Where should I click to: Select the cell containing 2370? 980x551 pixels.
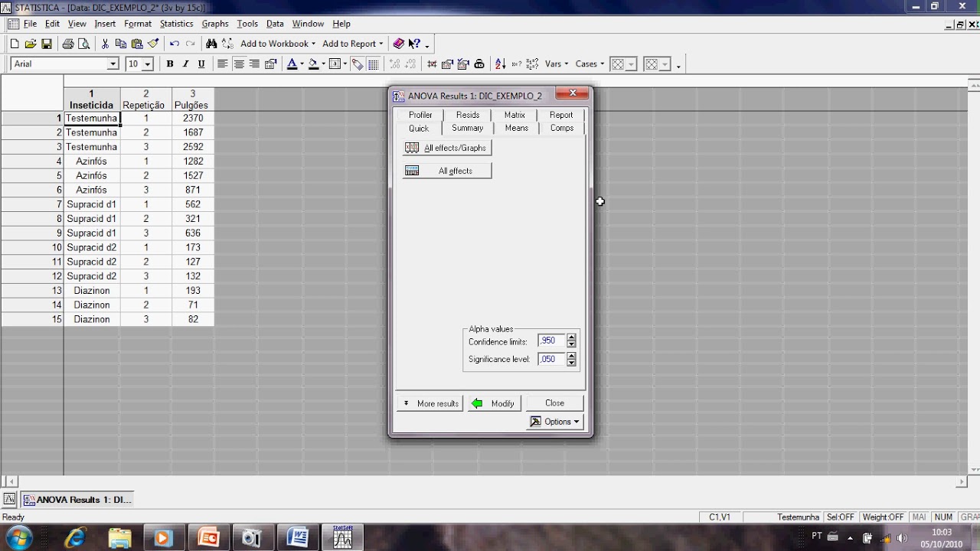pos(193,119)
